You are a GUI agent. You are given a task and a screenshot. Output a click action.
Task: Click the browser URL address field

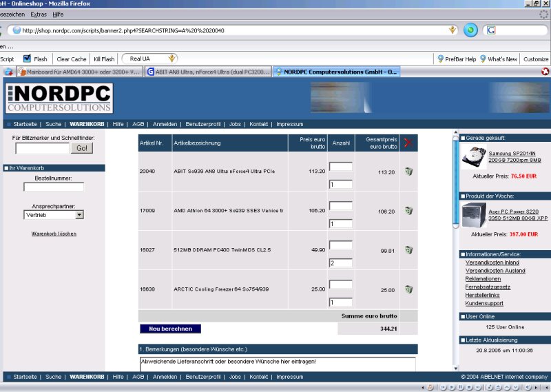[x=232, y=30]
